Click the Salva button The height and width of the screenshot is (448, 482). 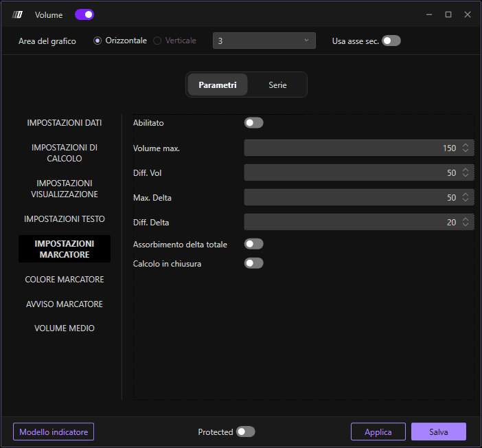click(x=439, y=432)
